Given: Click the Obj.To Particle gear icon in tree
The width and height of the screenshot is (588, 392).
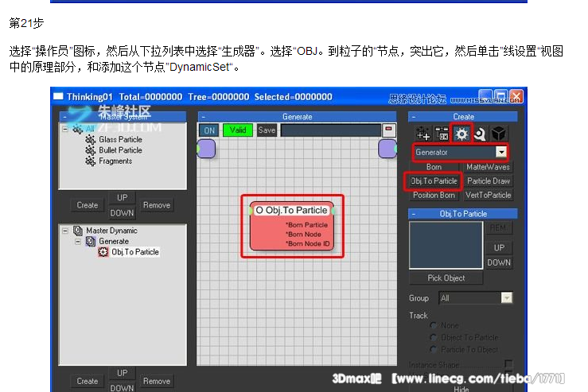Looking at the screenshot, I should point(103,252).
